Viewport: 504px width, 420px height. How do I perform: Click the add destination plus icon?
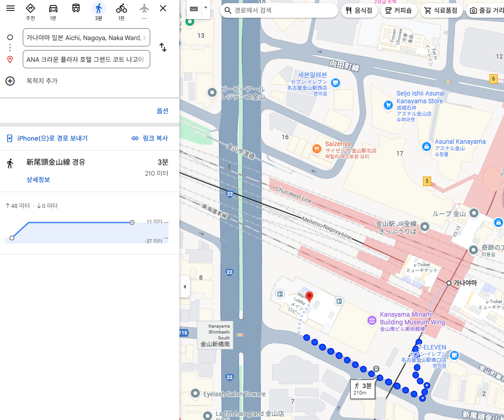click(x=10, y=81)
